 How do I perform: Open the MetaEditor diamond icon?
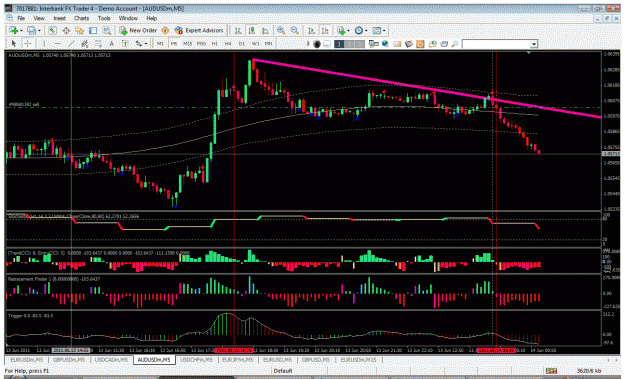tap(165, 30)
